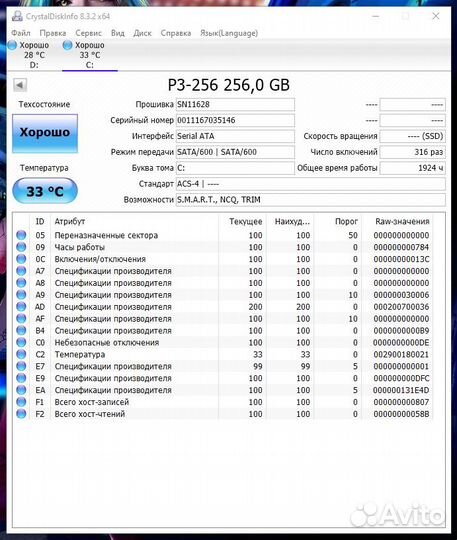The height and width of the screenshot is (540, 457).
Task: Click raw value 000200700036
Action: 401,307
